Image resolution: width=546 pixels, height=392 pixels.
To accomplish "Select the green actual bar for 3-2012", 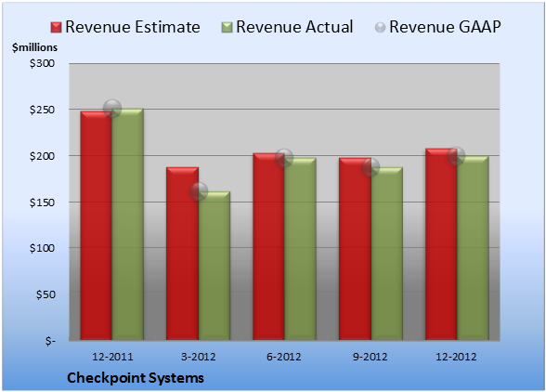I will coord(214,266).
